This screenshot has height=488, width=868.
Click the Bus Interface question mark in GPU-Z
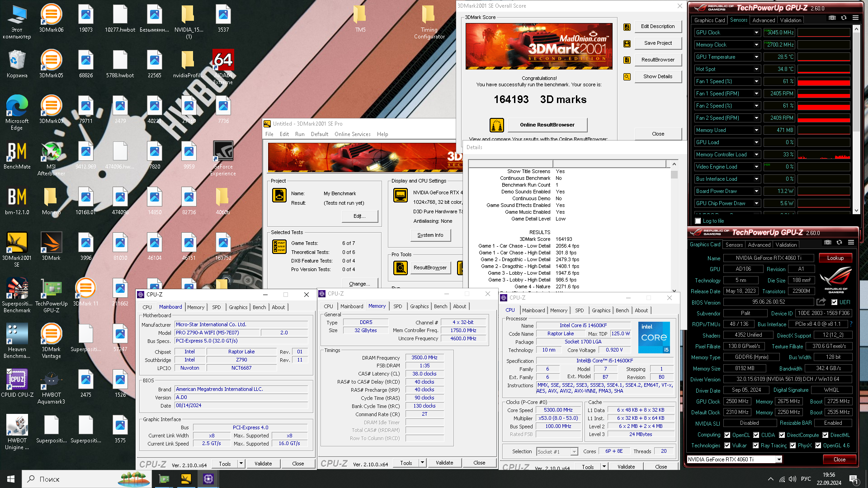click(x=851, y=324)
